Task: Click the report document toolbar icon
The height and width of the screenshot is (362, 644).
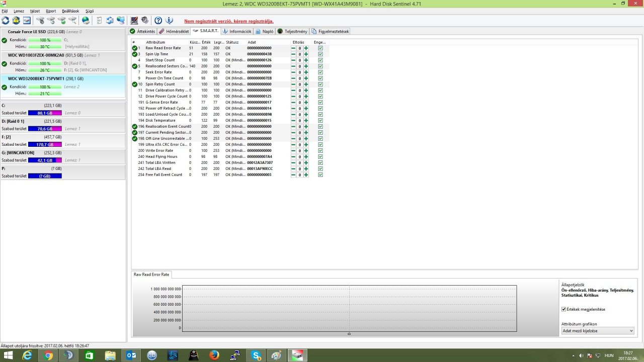Action: [x=99, y=21]
